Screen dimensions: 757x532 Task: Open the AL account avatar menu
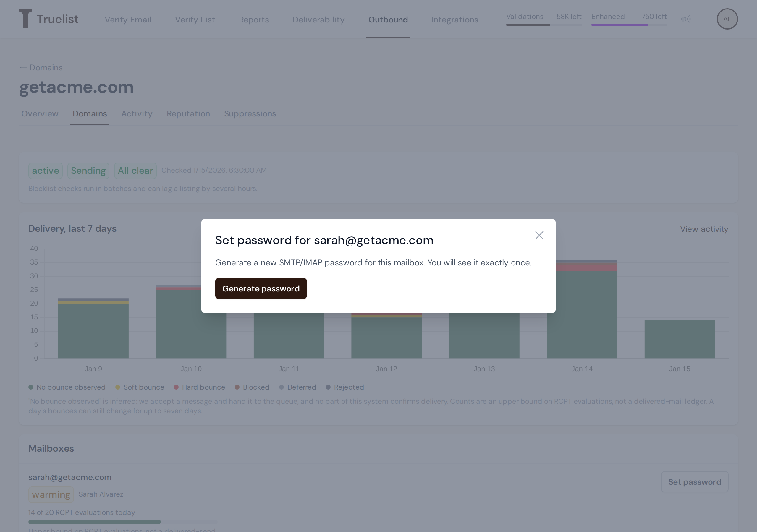click(x=727, y=19)
